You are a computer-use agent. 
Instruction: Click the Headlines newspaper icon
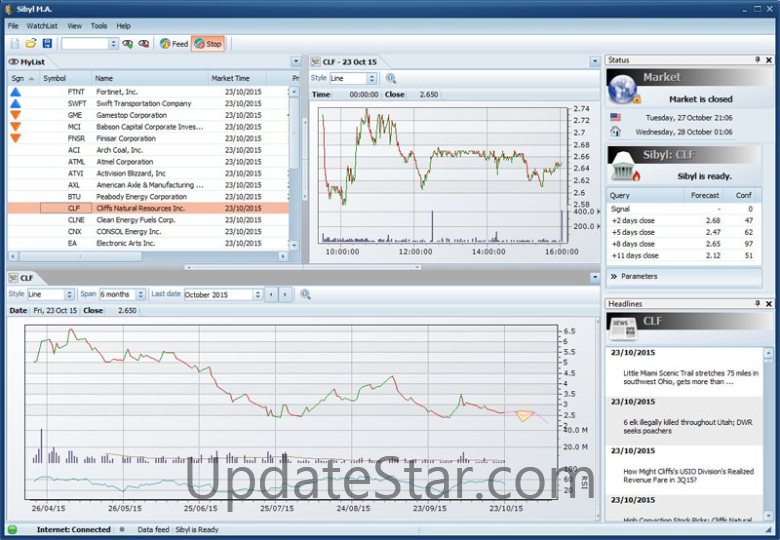point(623,328)
